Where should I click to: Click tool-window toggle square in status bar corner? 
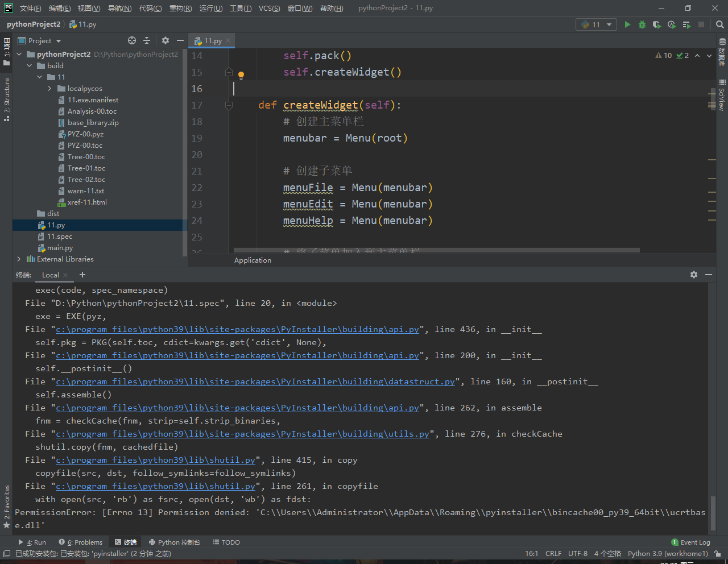[7, 553]
